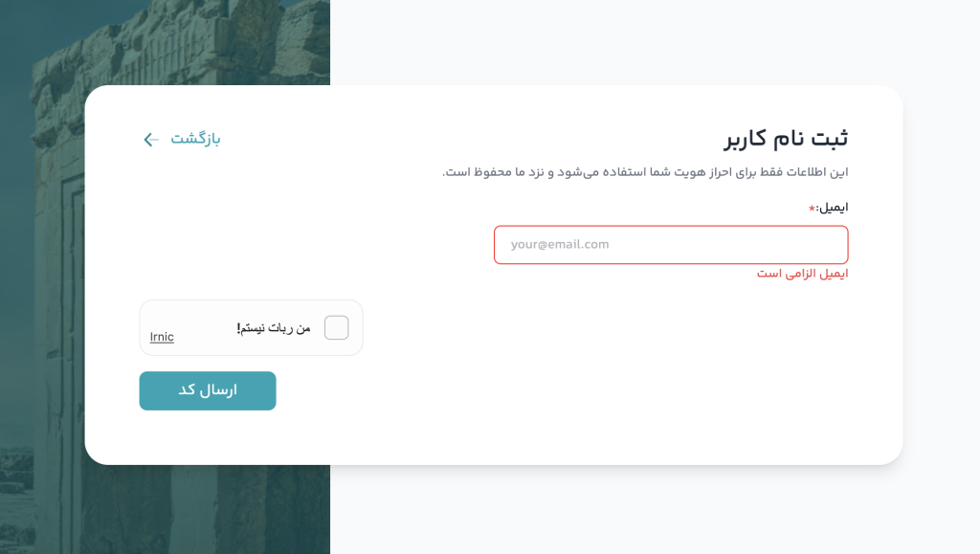Focus the your@email.com input field
980x554 pixels.
click(670, 245)
